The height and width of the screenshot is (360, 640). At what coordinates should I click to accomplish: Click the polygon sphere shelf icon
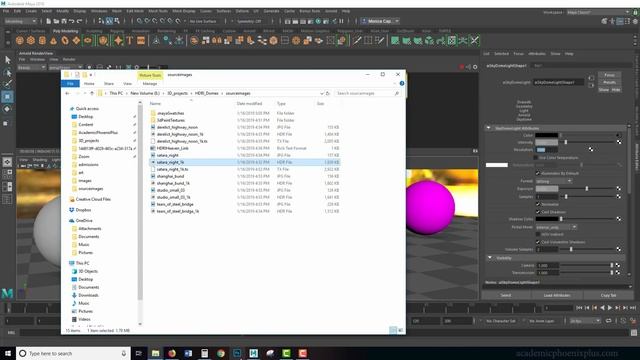pos(20,40)
